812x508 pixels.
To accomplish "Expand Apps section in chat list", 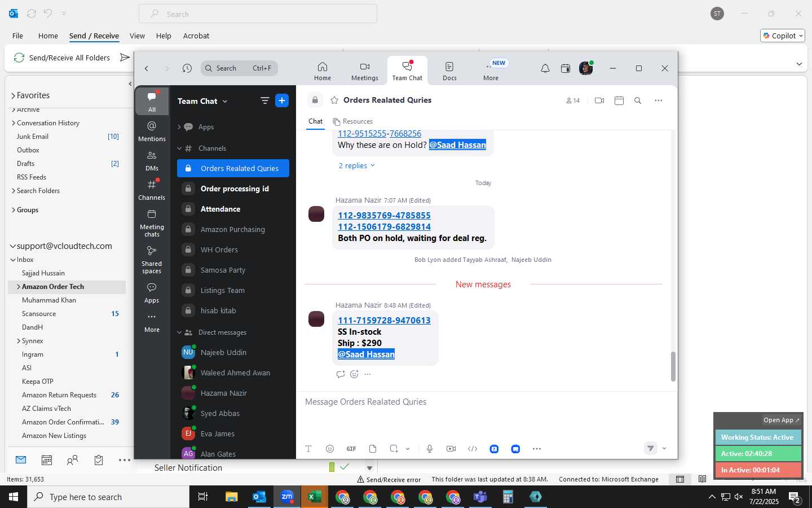I will (179, 127).
